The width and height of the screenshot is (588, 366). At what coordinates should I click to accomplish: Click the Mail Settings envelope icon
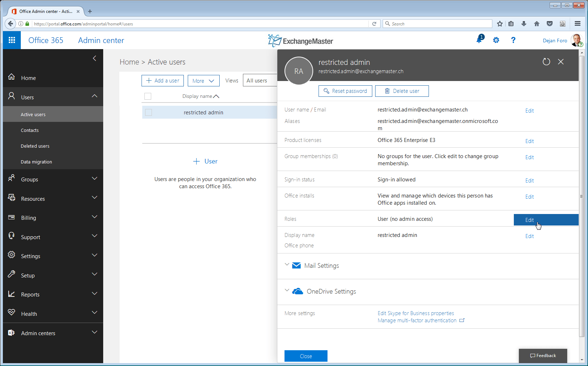click(296, 266)
